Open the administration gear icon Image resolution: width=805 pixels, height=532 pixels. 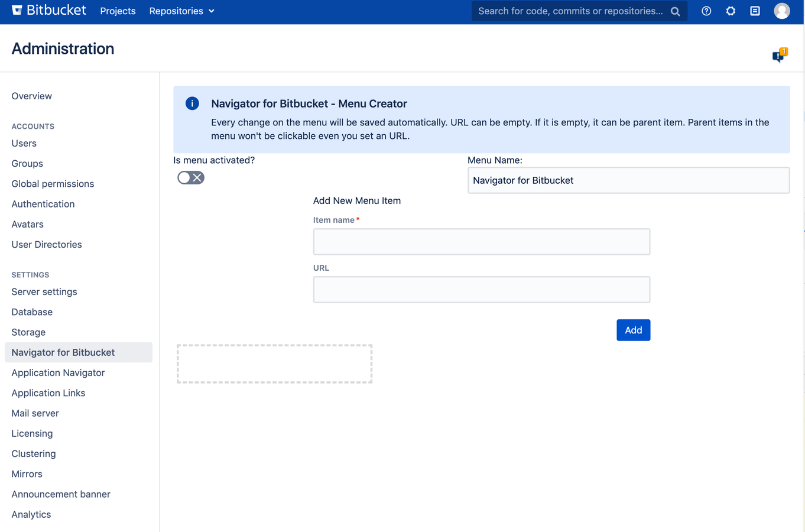click(731, 11)
